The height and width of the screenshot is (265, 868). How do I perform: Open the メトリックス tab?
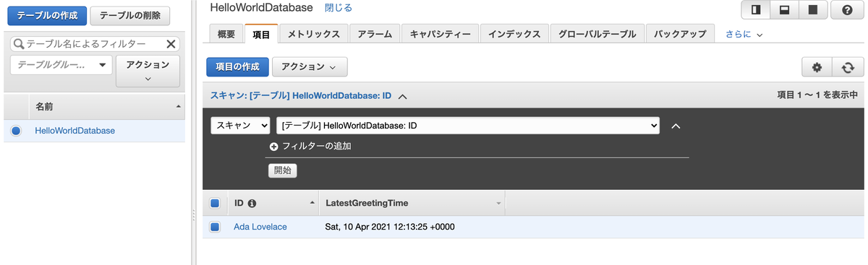click(314, 34)
